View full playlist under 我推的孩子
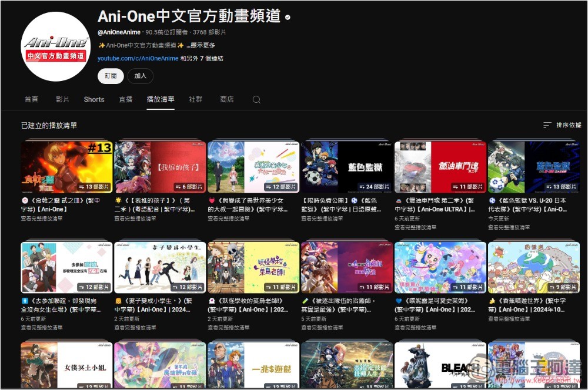Screen dimensions: 588x390 135,218
